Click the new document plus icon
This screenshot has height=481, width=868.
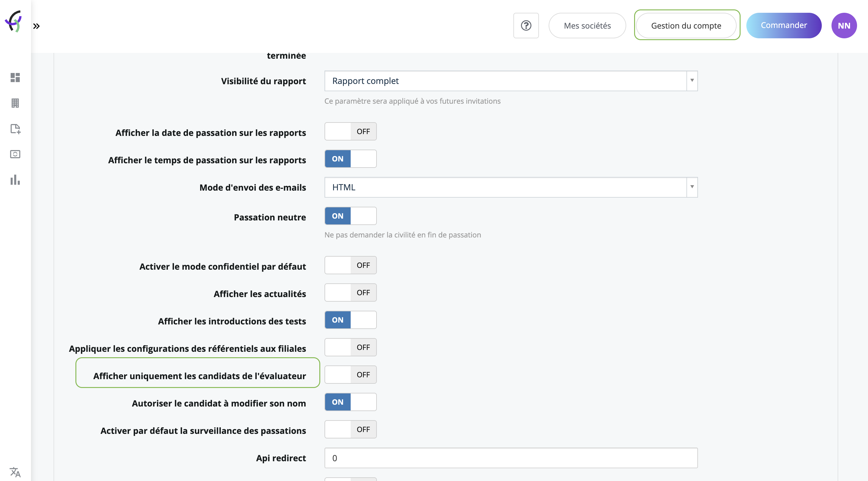pyautogui.click(x=16, y=129)
